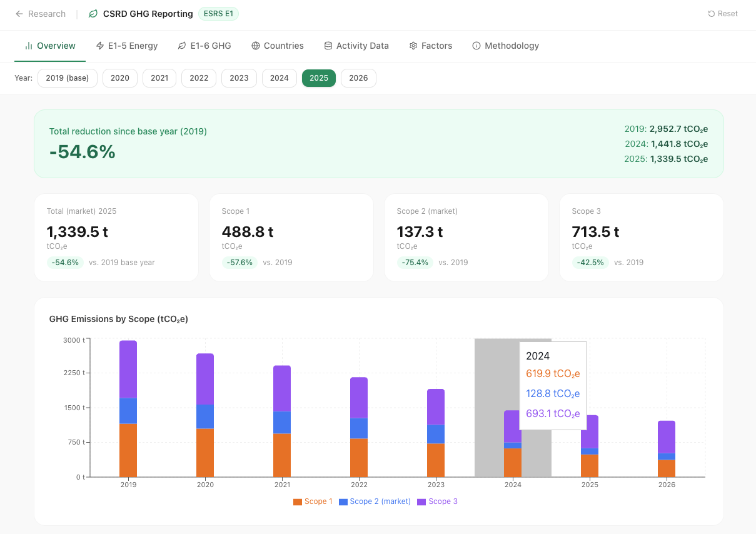756x534 pixels.
Task: Open the Overview tab
Action: click(50, 46)
